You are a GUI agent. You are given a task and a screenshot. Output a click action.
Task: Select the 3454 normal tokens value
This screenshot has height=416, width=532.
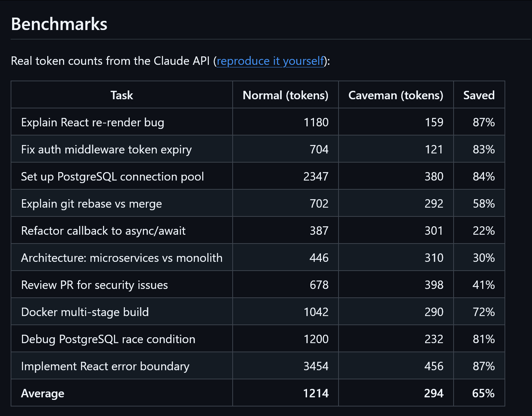coord(316,366)
